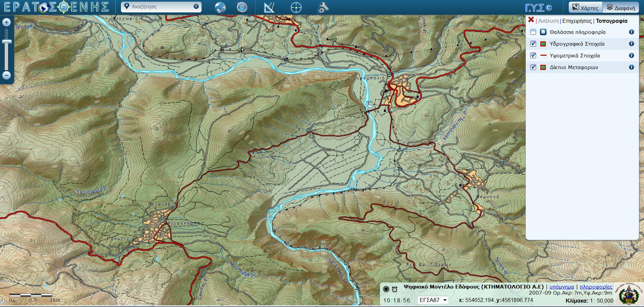Switch to the Διαφανή tab
The height and width of the screenshot is (307, 644).
(x=621, y=7)
